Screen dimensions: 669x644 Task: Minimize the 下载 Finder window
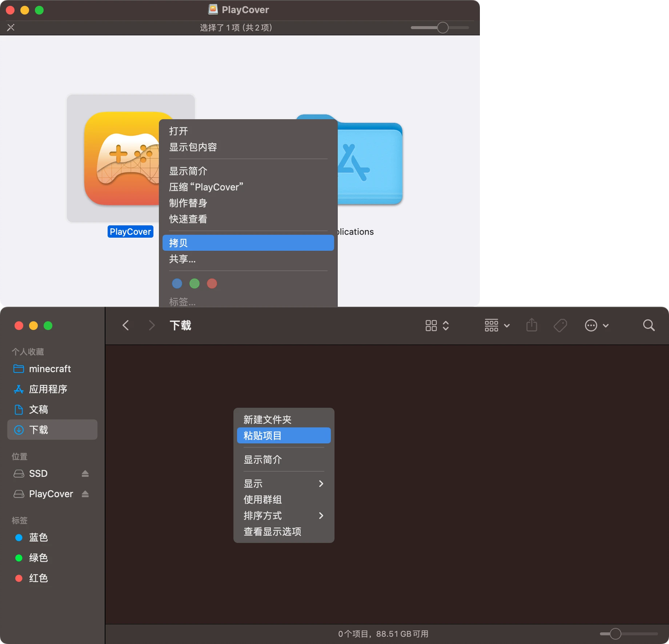pos(33,325)
